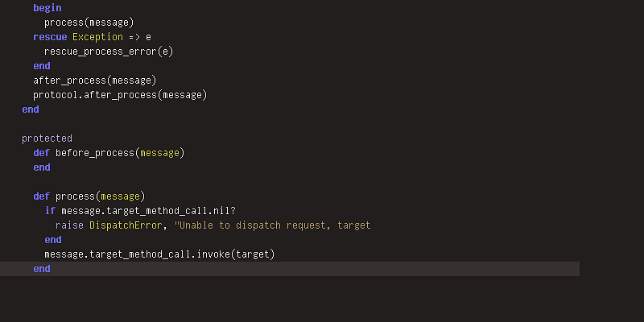Viewport: 644px width, 322px height.
Task: Click the 'begin' keyword at the top
Action: pos(47,8)
